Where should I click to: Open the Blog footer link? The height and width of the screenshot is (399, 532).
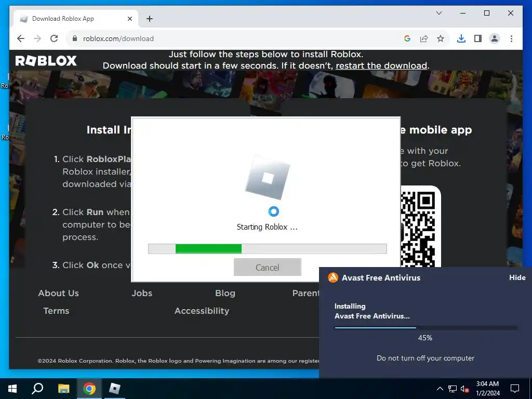click(225, 293)
